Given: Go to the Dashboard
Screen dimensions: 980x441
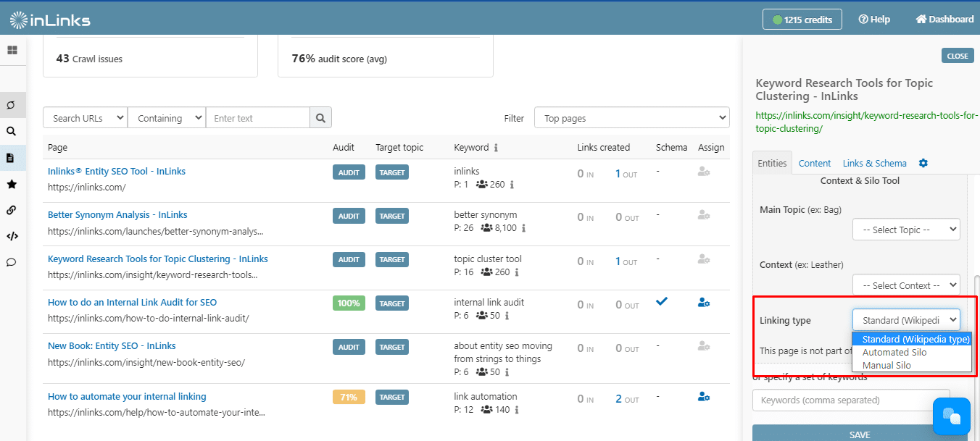Looking at the screenshot, I should 944,20.
